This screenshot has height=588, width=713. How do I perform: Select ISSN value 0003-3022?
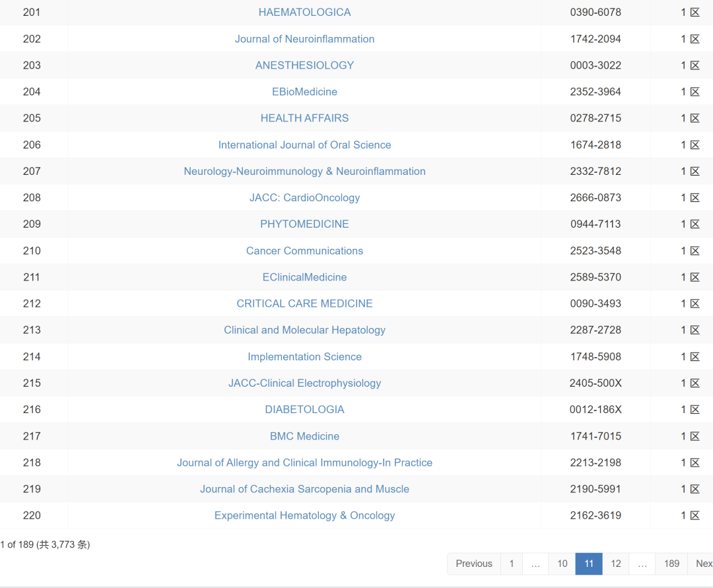(x=595, y=65)
